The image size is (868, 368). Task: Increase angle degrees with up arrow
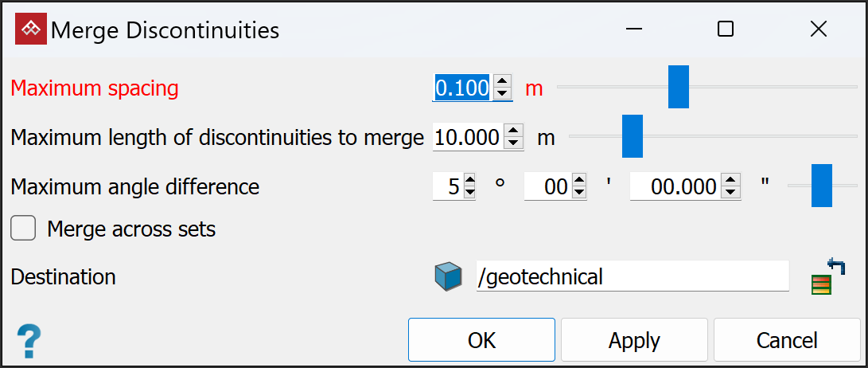469,181
